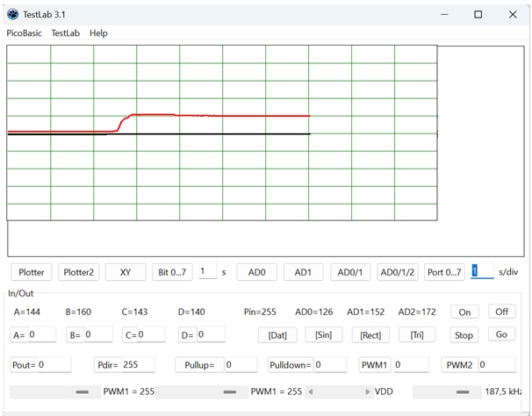Switch off using the Off button
532x416 pixels.
pos(501,312)
